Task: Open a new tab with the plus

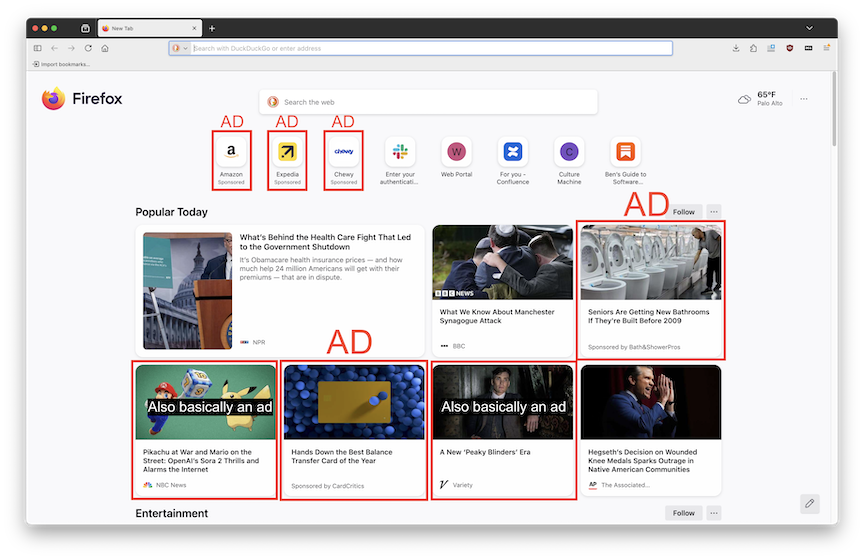Action: pos(212,28)
